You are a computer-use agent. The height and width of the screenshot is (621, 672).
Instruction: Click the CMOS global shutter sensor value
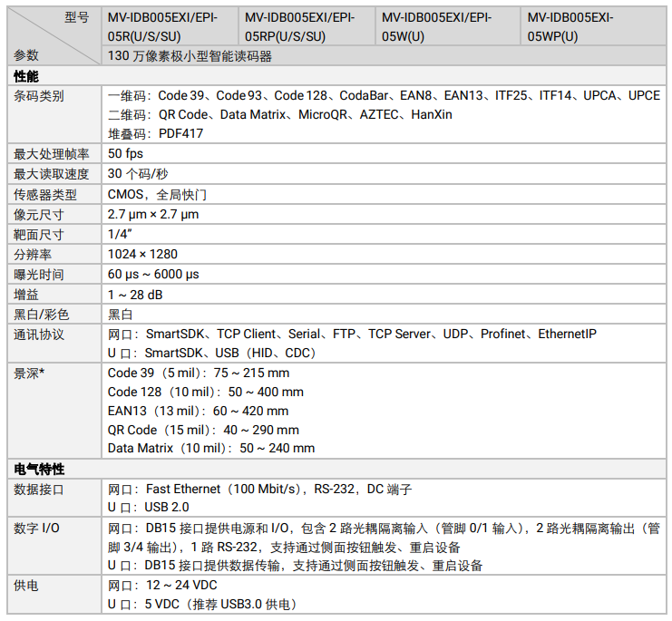coord(157,194)
